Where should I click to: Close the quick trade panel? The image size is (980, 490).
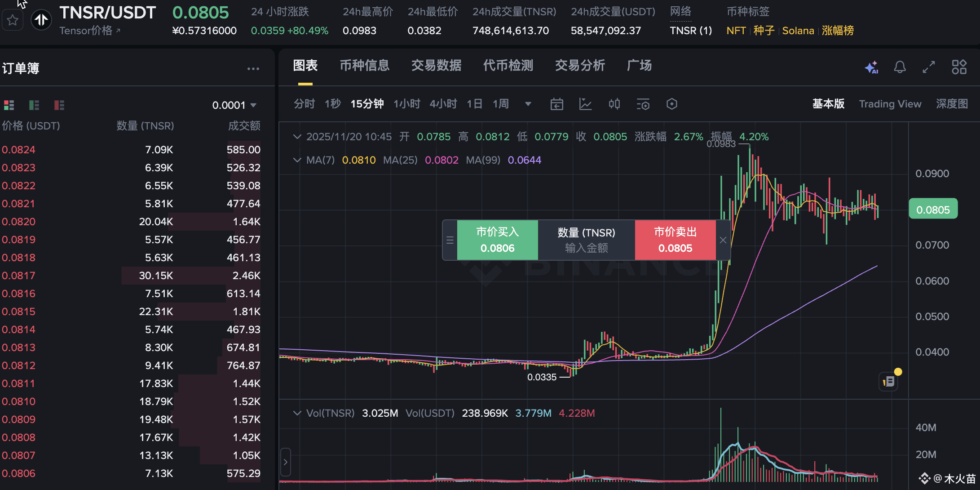[723, 240]
